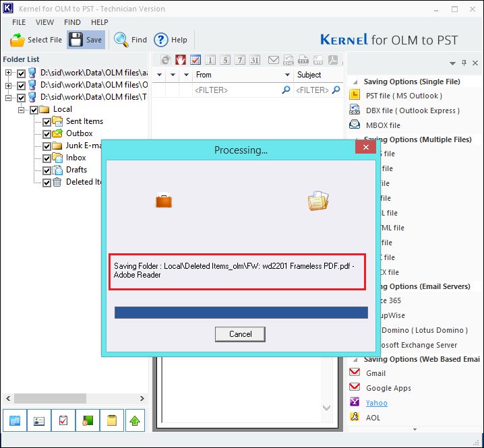Click Folder List horizontal scrollbar thumb
Image resolution: width=484 pixels, height=448 pixels.
click(x=50, y=398)
